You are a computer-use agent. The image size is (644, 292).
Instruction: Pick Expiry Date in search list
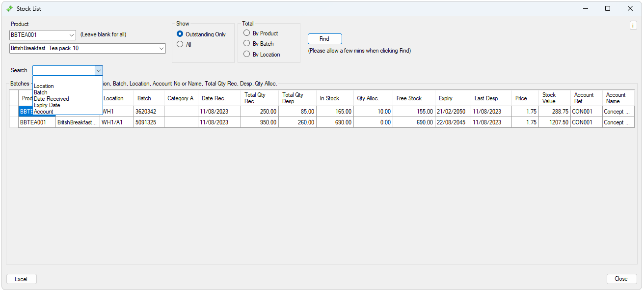(47, 105)
